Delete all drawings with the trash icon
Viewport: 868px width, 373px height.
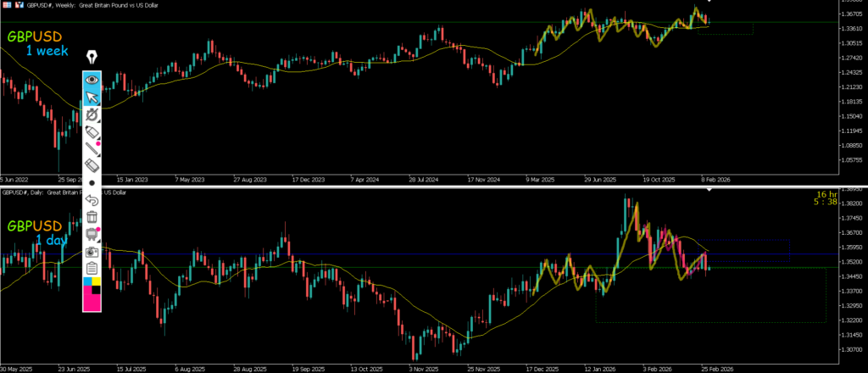coord(92,218)
